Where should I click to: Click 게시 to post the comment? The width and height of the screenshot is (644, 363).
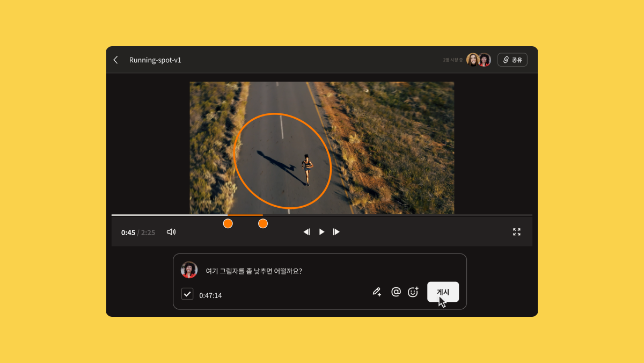pyautogui.click(x=442, y=292)
